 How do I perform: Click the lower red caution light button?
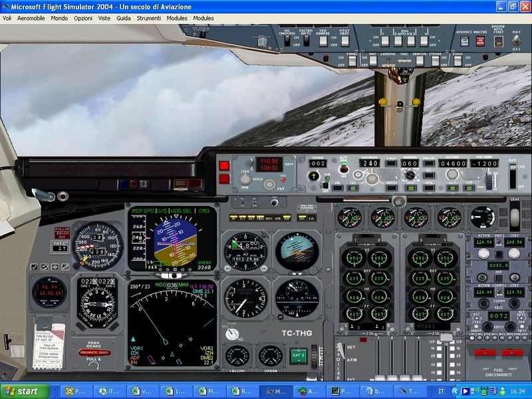click(224, 179)
